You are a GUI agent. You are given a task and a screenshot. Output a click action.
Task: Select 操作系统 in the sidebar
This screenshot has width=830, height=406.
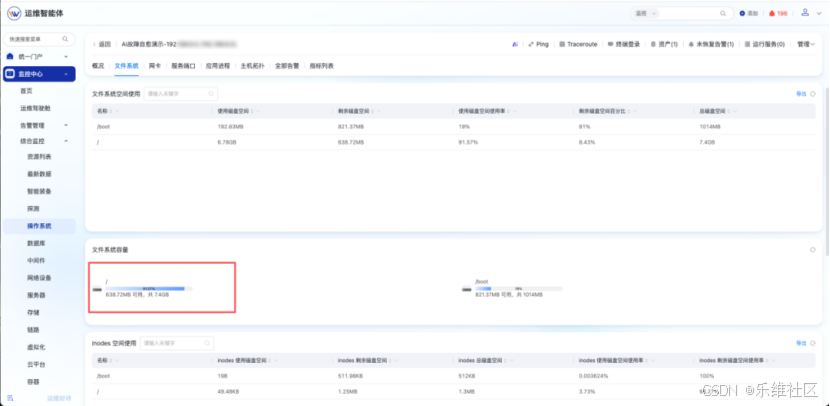[39, 226]
